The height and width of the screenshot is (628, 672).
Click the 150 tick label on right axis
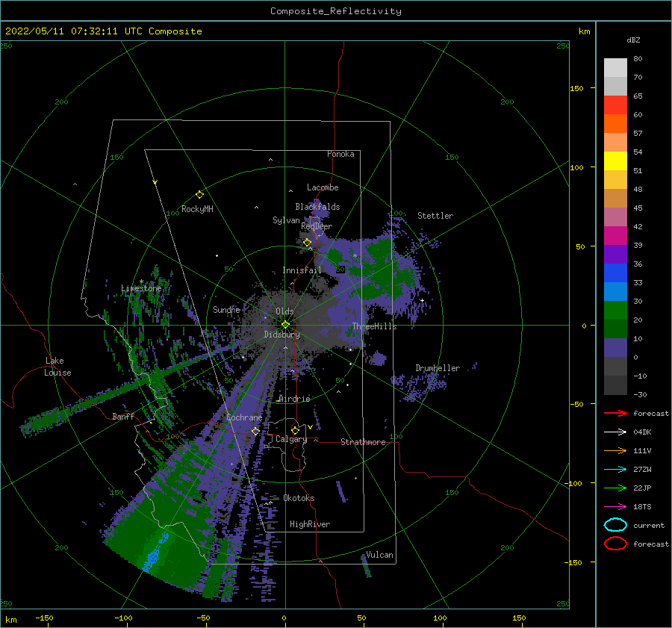tap(577, 88)
